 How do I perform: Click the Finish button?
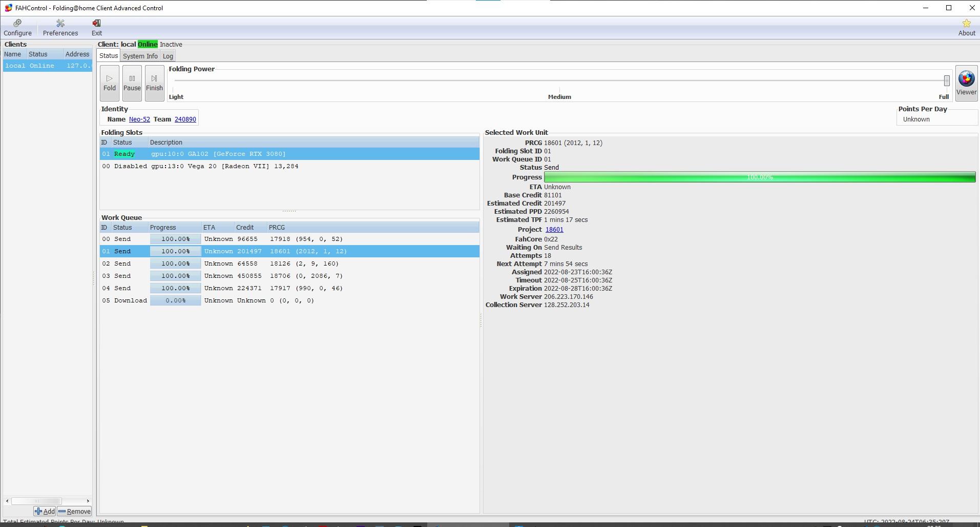pyautogui.click(x=154, y=83)
